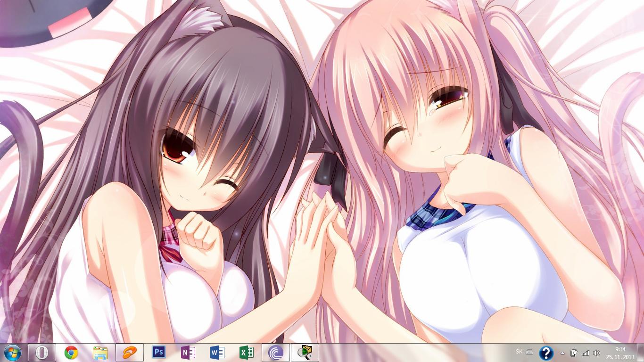Open the volume speaker tray icon
The width and height of the screenshot is (644, 362).
597,353
